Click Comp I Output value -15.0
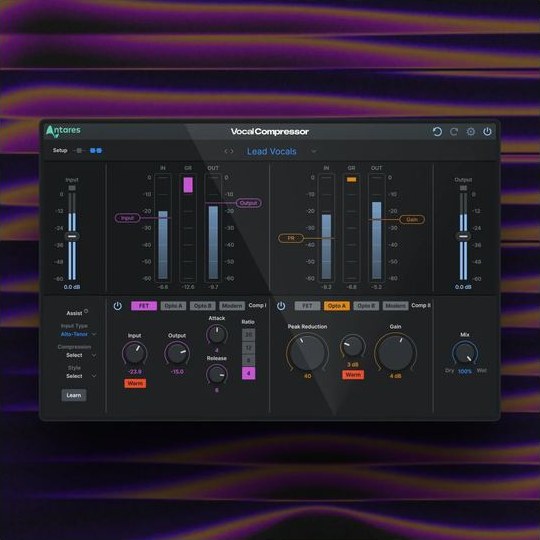The width and height of the screenshot is (540, 540). (x=177, y=372)
